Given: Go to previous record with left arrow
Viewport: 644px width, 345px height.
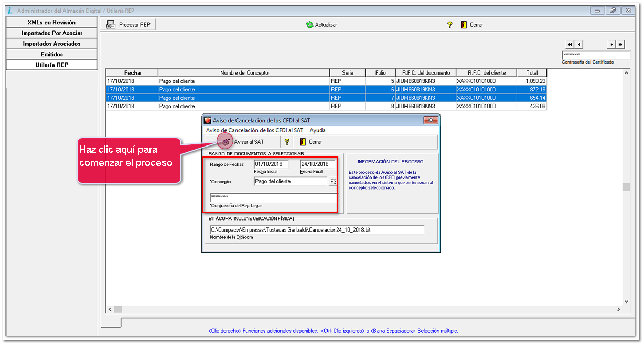Looking at the screenshot, I should [579, 45].
